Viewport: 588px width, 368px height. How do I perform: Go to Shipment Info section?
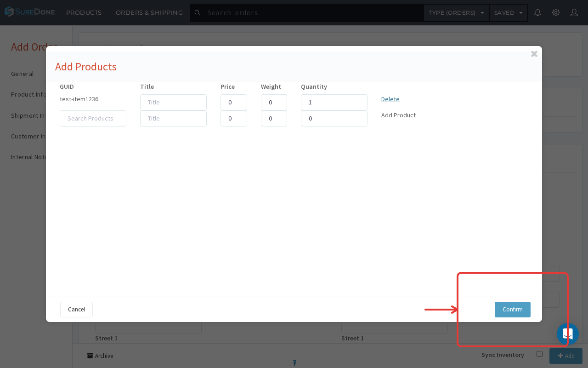[28, 115]
